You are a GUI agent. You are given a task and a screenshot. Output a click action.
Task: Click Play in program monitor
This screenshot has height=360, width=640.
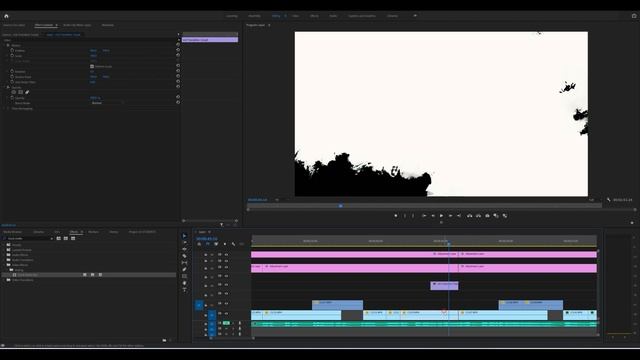(441, 216)
